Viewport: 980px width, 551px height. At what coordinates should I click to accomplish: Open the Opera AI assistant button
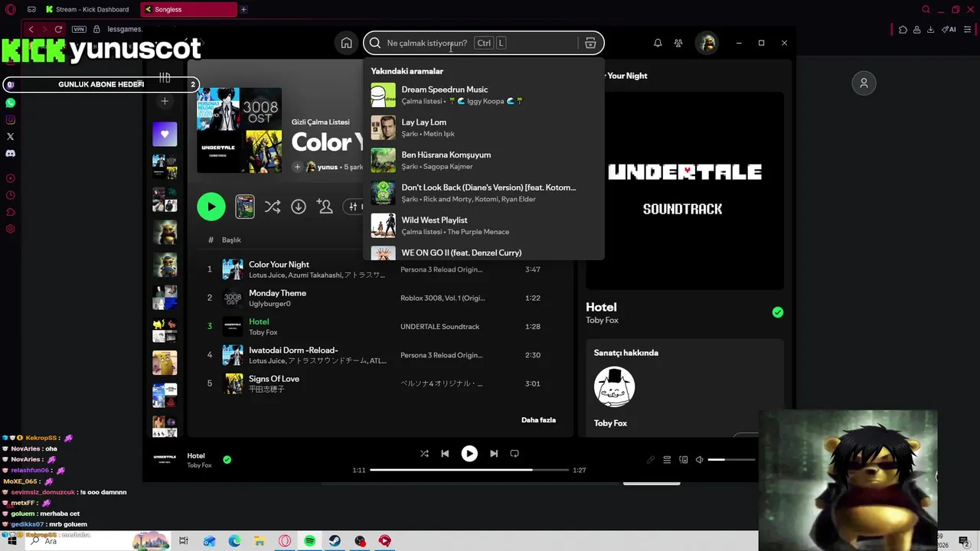(949, 29)
